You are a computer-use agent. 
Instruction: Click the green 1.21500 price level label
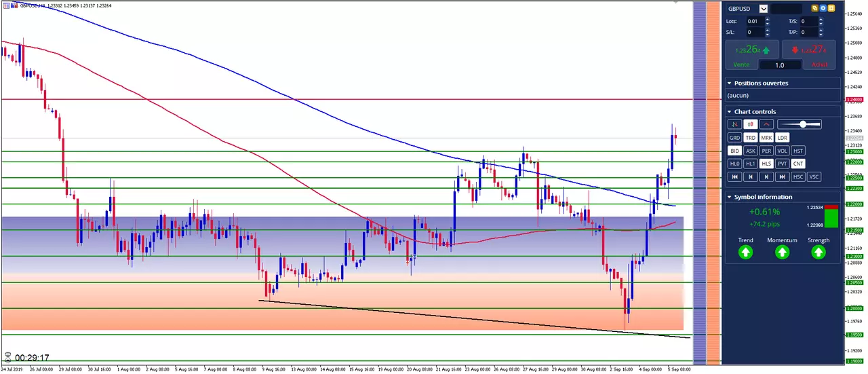click(853, 230)
